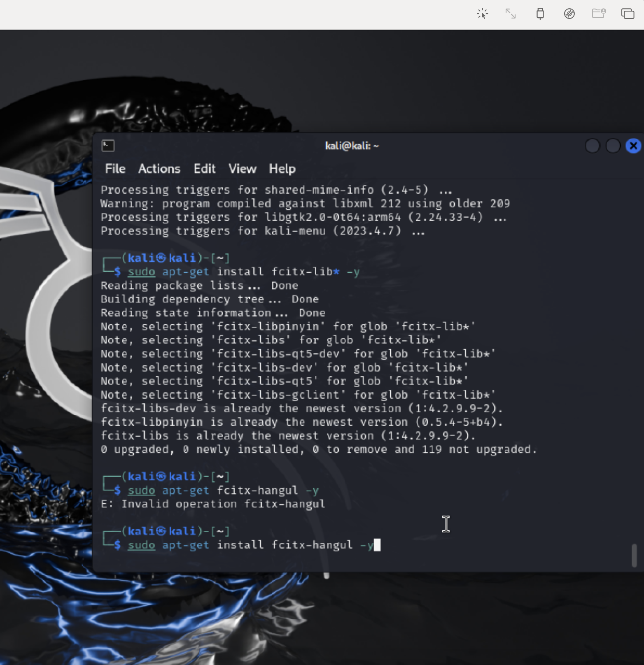644x665 pixels.
Task: Click the line selecting 'fcitx-libs-qt5-dev'
Action: pyautogui.click(x=298, y=354)
